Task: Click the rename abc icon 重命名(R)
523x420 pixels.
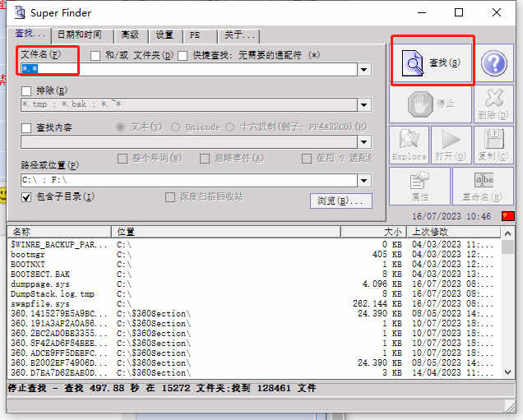Action: 483,187
